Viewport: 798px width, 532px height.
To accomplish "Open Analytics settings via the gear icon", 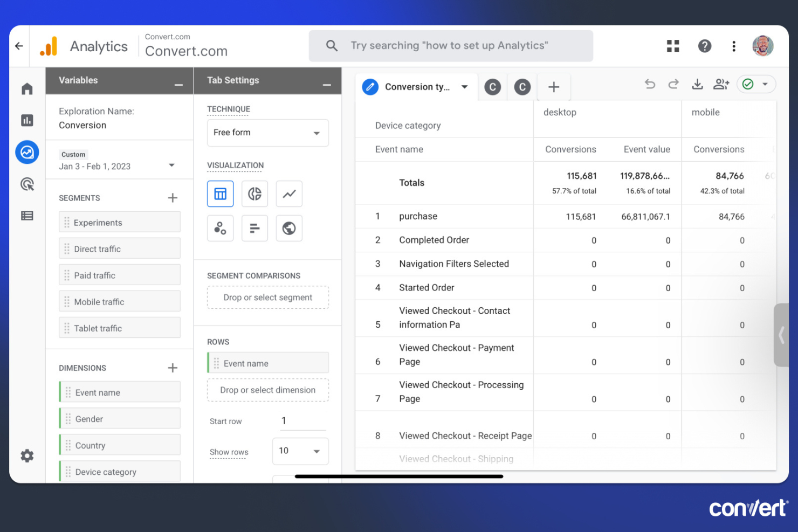I will (x=27, y=455).
